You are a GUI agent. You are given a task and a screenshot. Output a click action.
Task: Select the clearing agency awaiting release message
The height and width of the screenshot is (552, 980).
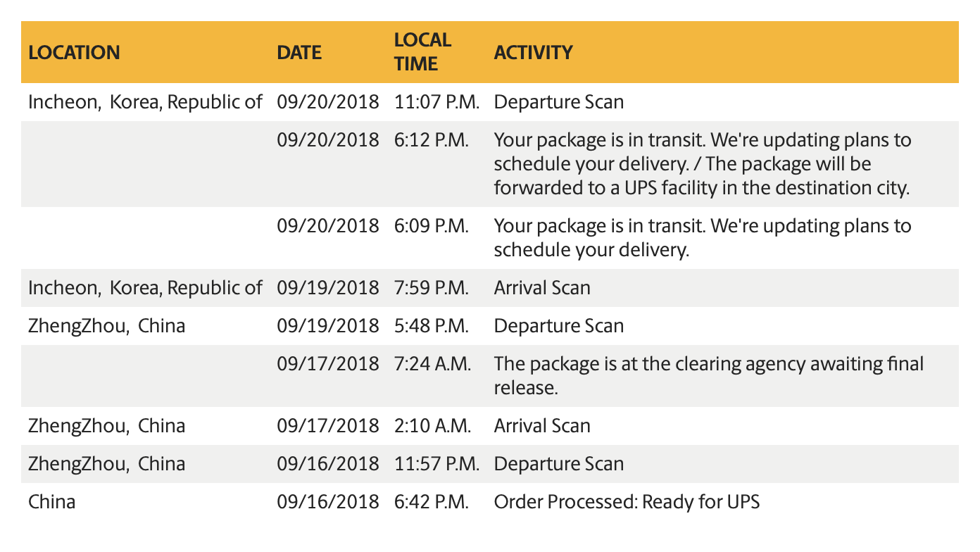[x=708, y=375]
